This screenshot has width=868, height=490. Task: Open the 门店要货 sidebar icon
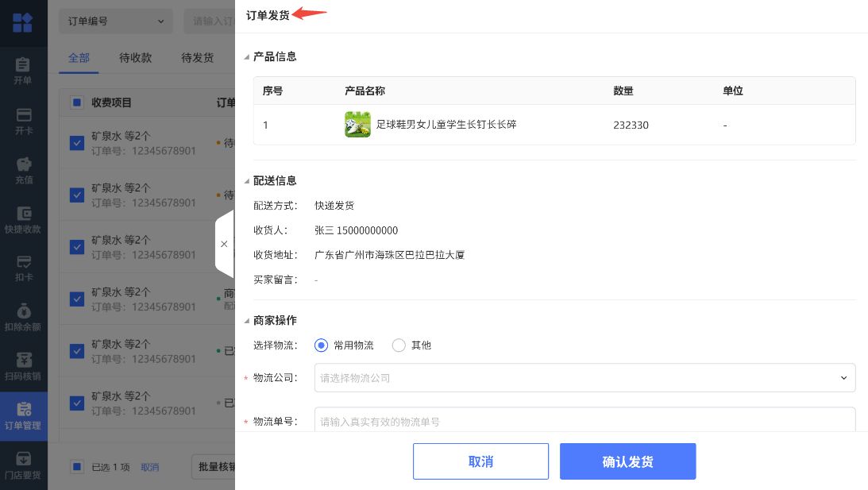pyautogui.click(x=23, y=465)
